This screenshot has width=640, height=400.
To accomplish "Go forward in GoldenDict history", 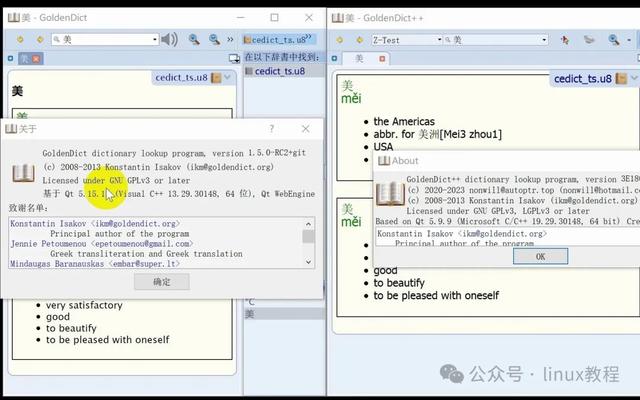I will coord(40,40).
